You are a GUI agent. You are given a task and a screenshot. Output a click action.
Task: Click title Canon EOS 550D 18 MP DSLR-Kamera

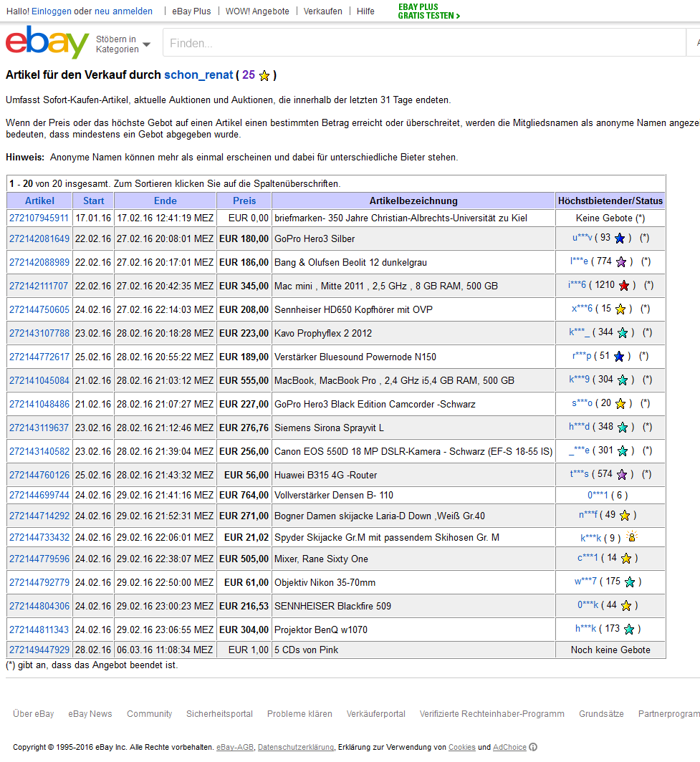point(413,451)
